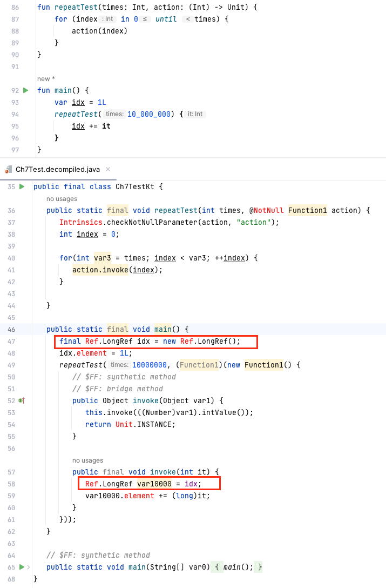Click the line number 86 in the gutter
Image resolution: width=386 pixels, height=588 pixels.
[x=15, y=7]
